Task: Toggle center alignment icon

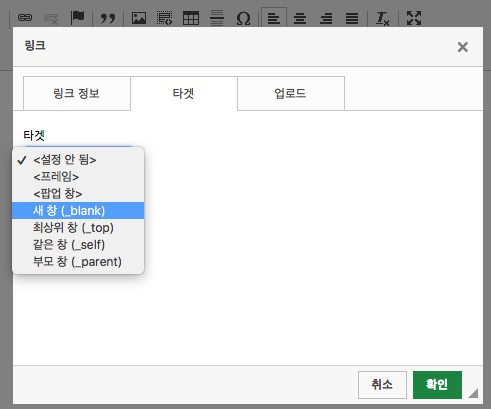Action: click(x=300, y=18)
